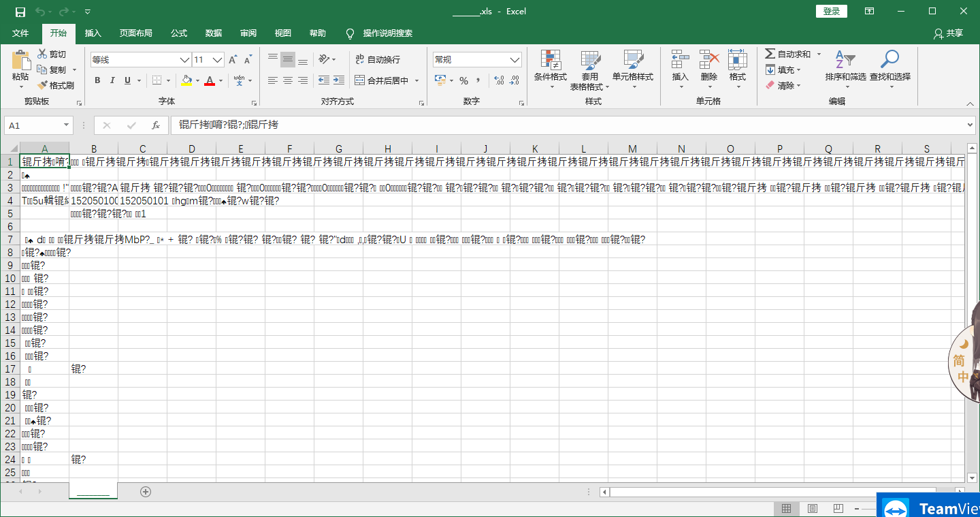Open the 格式 cell format menu in 单元格 group
980x517 pixels.
[738, 69]
